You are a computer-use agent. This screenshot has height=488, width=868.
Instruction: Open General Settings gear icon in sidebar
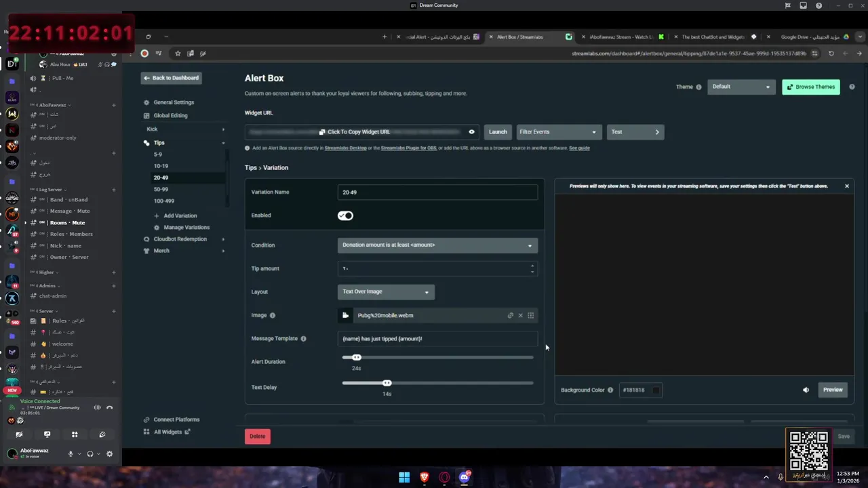pos(146,102)
